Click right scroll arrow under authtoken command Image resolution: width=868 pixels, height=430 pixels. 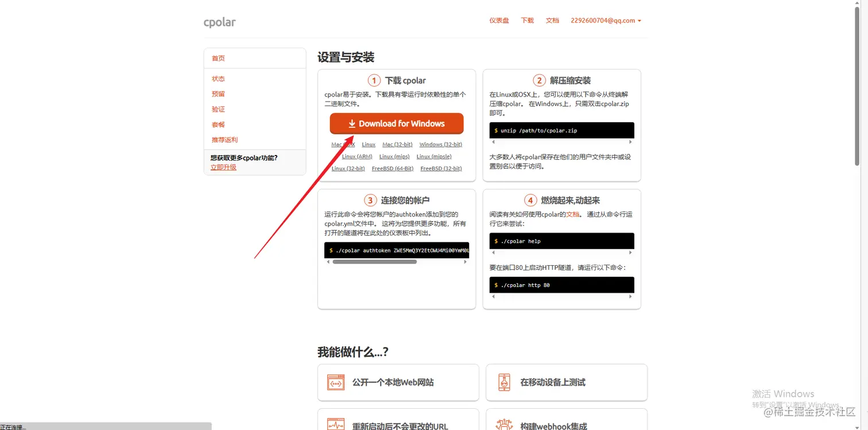466,261
